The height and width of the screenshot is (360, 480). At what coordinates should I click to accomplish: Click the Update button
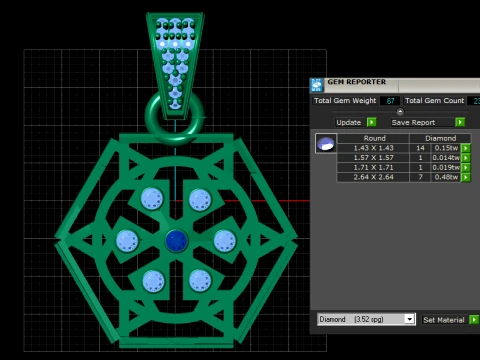click(349, 122)
